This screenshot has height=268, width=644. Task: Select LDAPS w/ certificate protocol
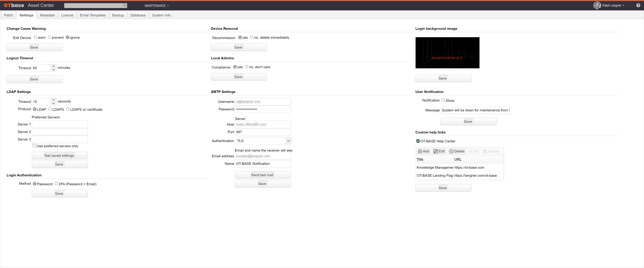pos(68,109)
